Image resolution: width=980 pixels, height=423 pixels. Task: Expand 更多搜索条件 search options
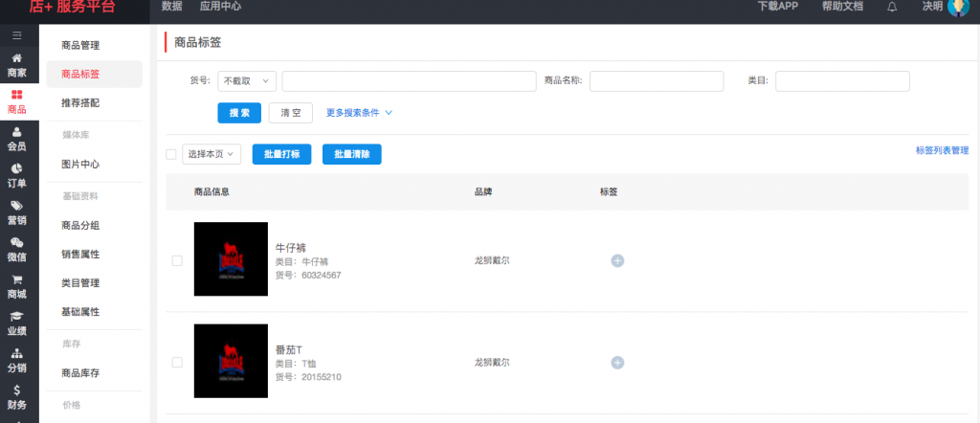point(359,113)
